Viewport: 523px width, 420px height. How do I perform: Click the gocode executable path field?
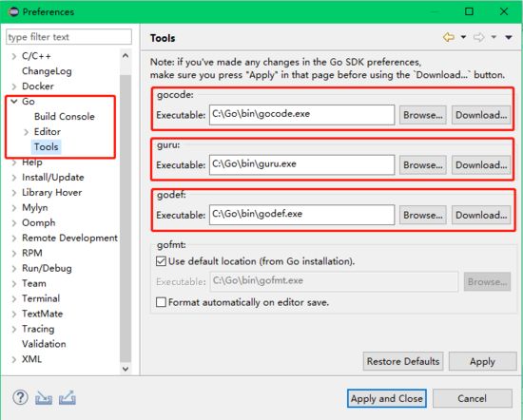point(301,115)
